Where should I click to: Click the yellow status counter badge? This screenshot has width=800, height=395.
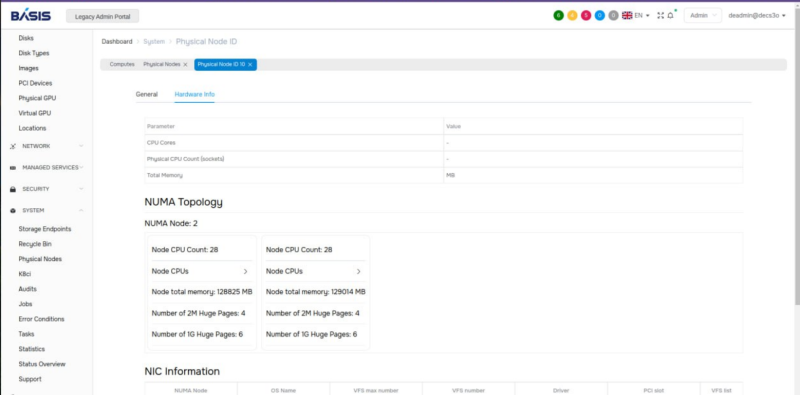coord(572,15)
